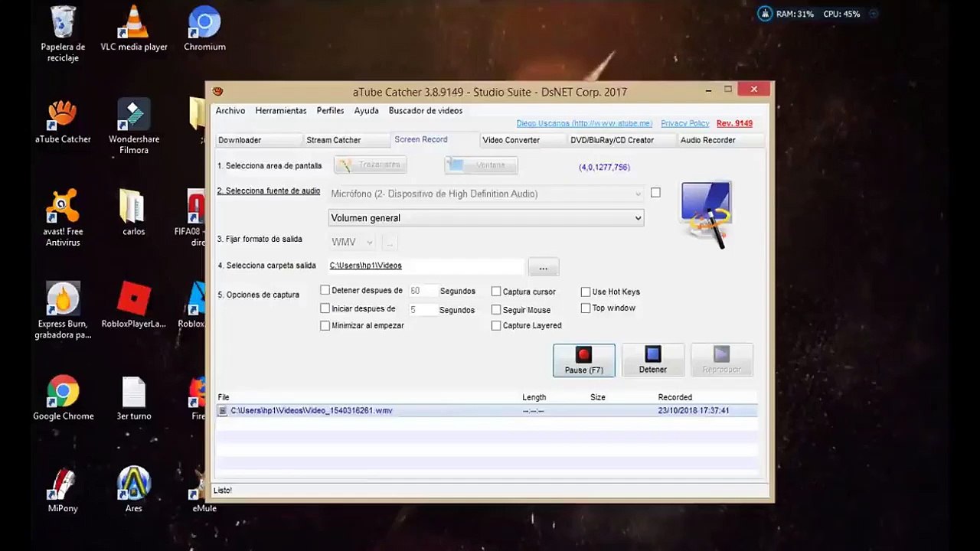
Task: Launch MiPony desktop shortcut
Action: pyautogui.click(x=63, y=490)
